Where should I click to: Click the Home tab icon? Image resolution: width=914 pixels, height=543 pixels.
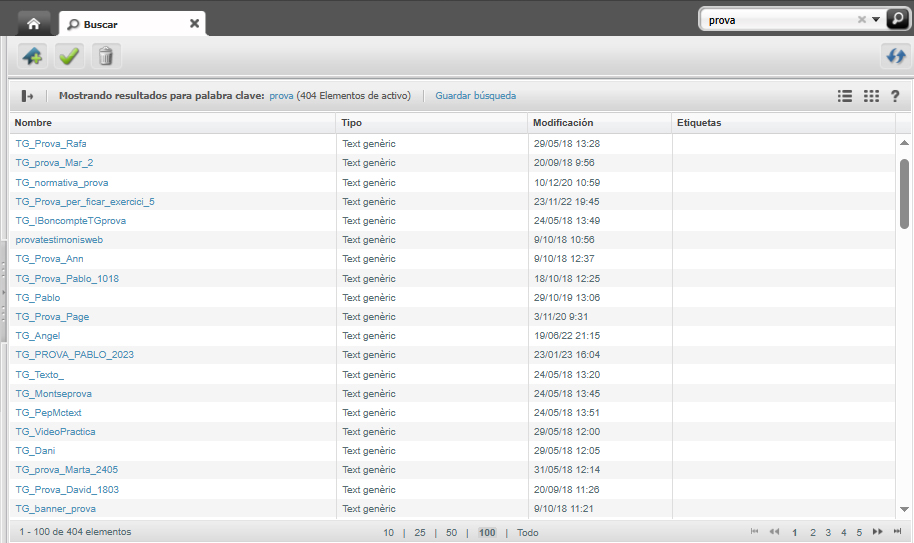click(33, 23)
